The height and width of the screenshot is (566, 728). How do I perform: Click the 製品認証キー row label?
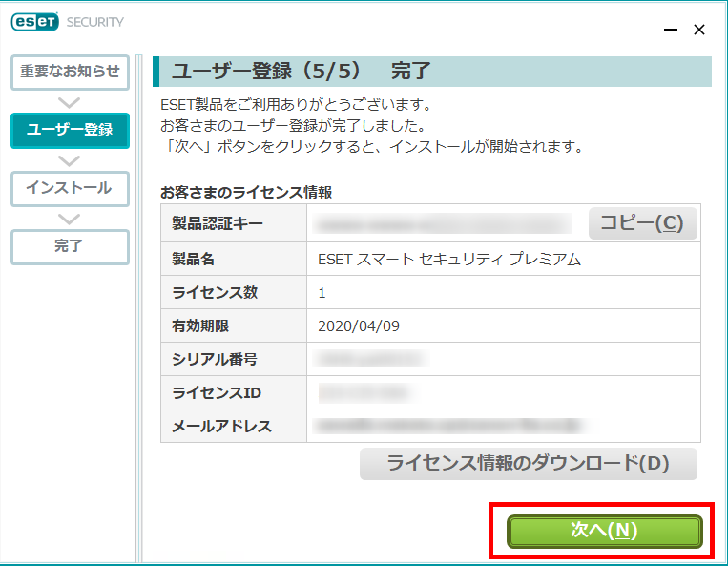[218, 223]
